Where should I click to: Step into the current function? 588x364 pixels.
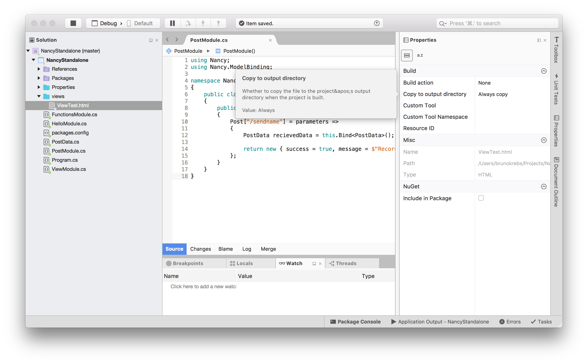click(x=203, y=23)
